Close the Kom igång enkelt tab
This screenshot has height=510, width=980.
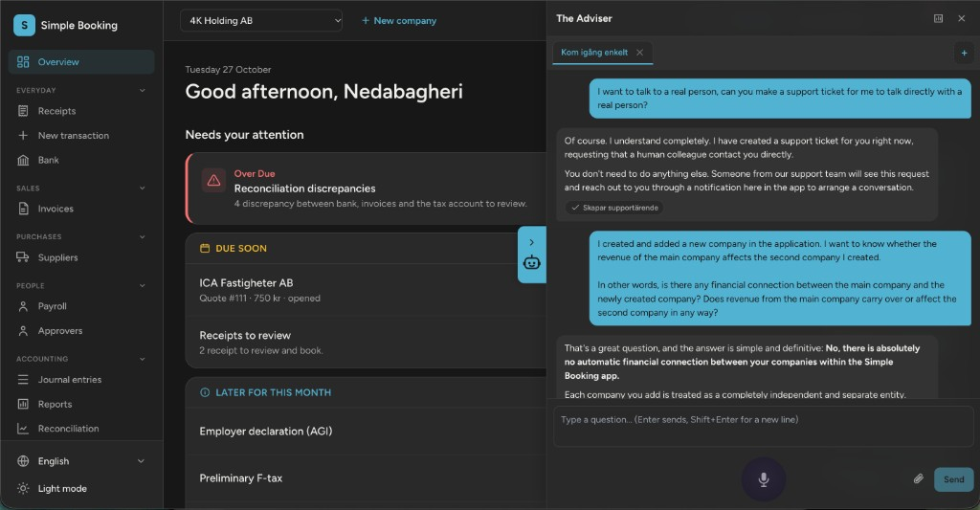(x=639, y=53)
